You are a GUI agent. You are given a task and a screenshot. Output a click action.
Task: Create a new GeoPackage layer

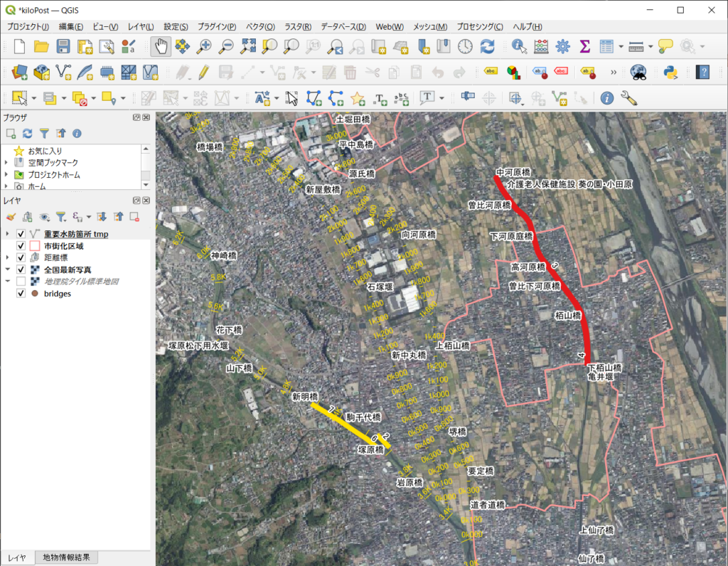pos(41,72)
